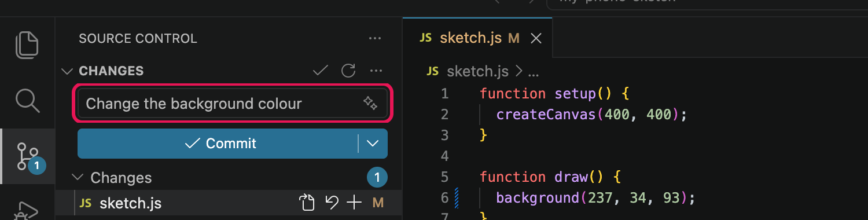Image resolution: width=868 pixels, height=220 pixels.
Task: Click the M modified status on sketch.js row
Action: (x=378, y=203)
